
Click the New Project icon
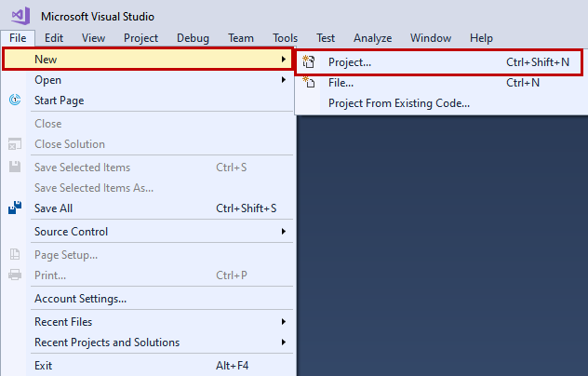[x=310, y=62]
